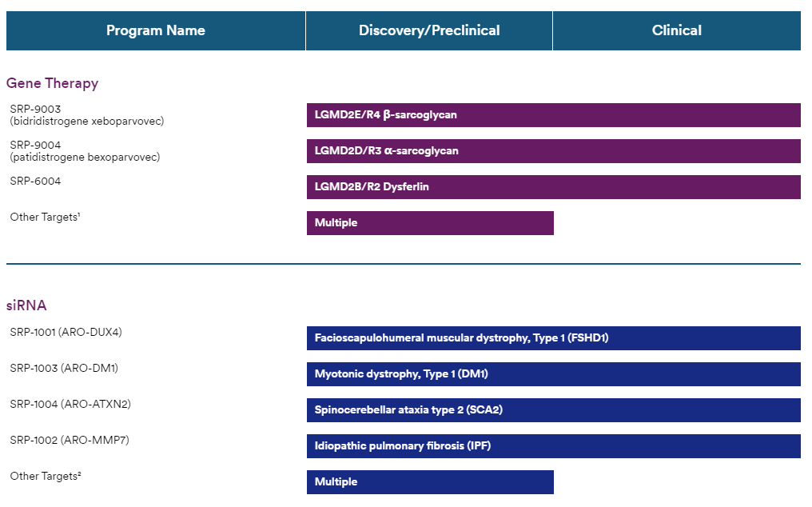The width and height of the screenshot is (812, 507).
Task: Open the Idiopathic pulmonary fibrosis bar
Action: click(x=553, y=446)
